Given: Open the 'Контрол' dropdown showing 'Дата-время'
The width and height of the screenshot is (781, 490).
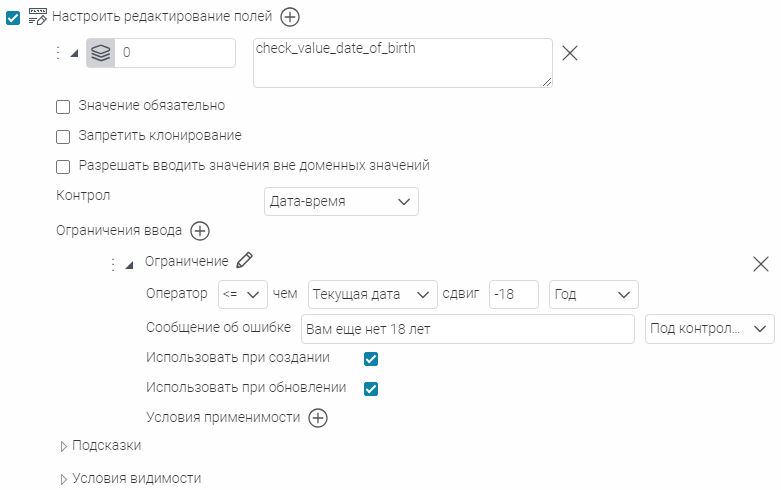Looking at the screenshot, I should [x=341, y=202].
